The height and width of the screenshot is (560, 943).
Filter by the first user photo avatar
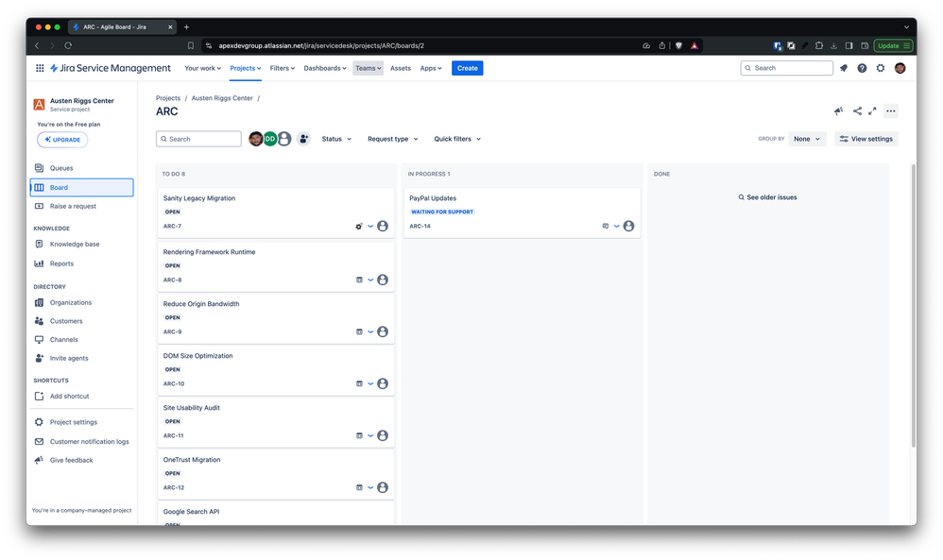[x=256, y=139]
